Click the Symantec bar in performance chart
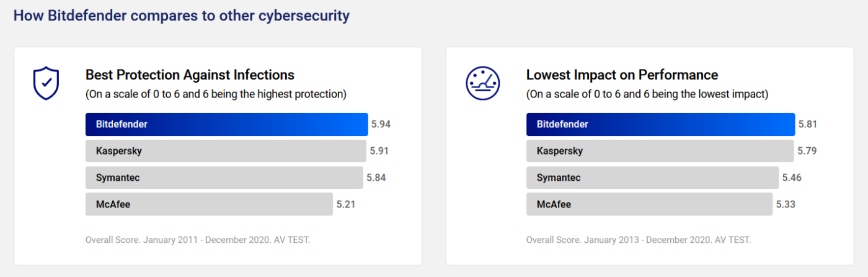Viewport: 868px width, 277px height. pyautogui.click(x=652, y=178)
